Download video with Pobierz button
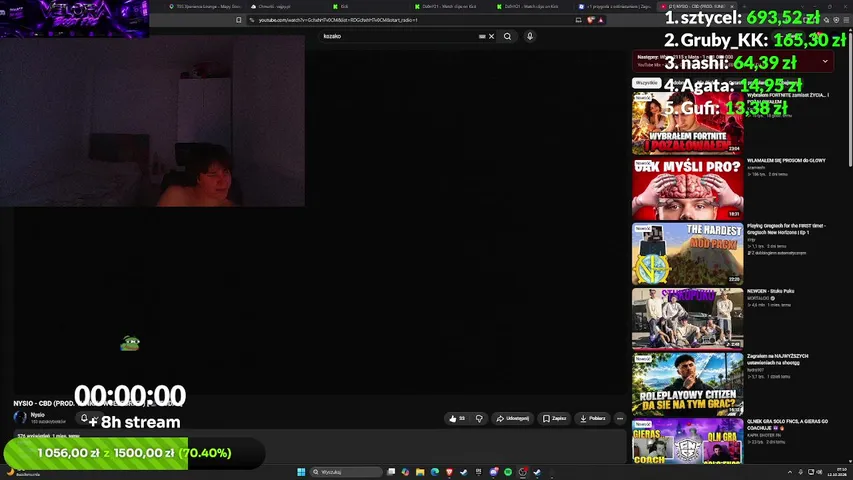This screenshot has width=853, height=480. [x=592, y=419]
